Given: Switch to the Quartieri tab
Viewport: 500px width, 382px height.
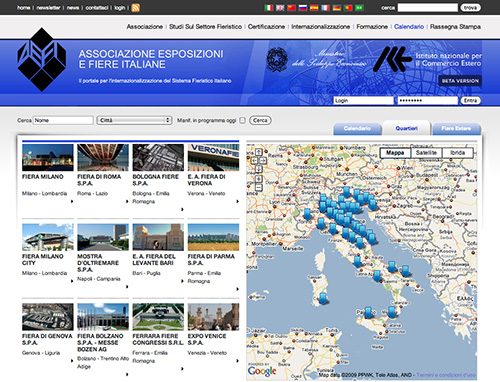Looking at the screenshot, I should (406, 128).
